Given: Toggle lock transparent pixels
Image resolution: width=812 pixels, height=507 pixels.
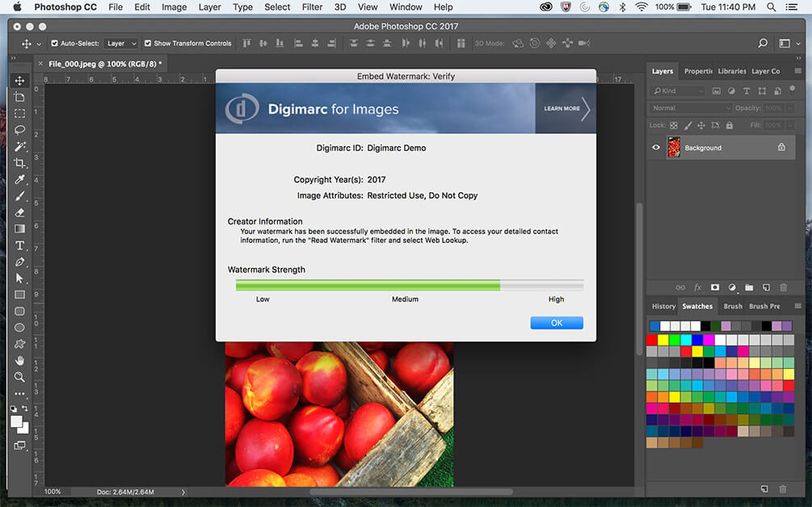Looking at the screenshot, I should coord(674,125).
